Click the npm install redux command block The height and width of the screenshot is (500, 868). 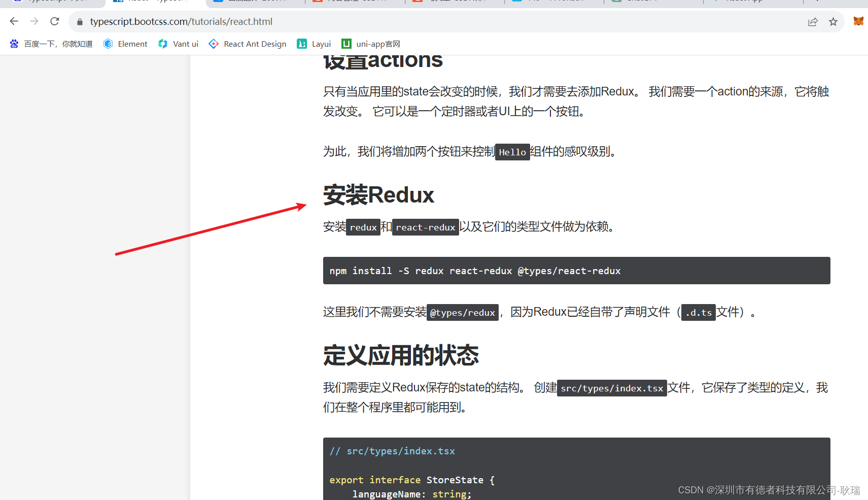pyautogui.click(x=576, y=271)
